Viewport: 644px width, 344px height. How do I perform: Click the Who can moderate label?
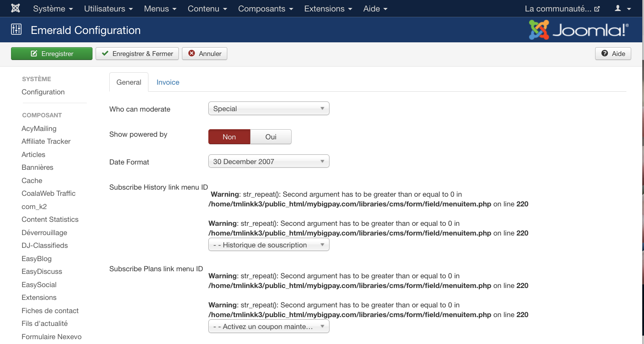[x=140, y=109]
